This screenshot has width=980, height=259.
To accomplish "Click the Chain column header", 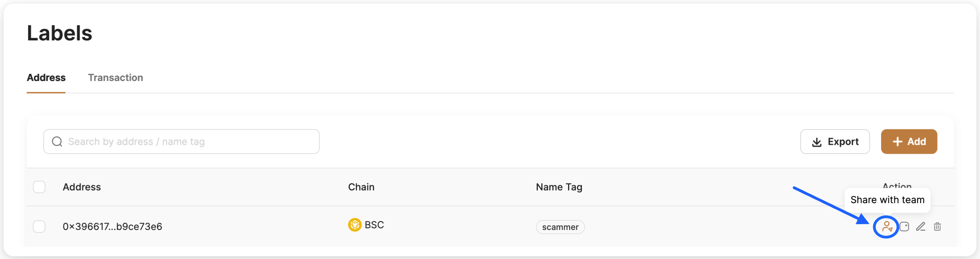I will click(361, 187).
